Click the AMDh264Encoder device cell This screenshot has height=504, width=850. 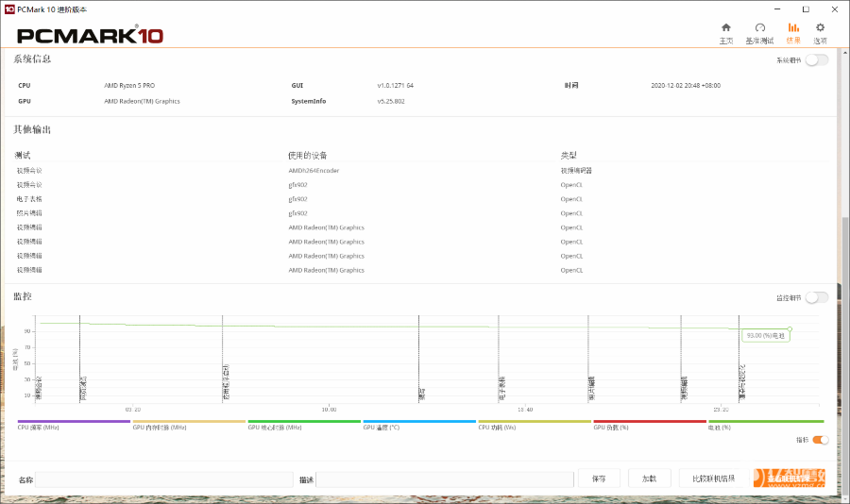click(x=314, y=171)
